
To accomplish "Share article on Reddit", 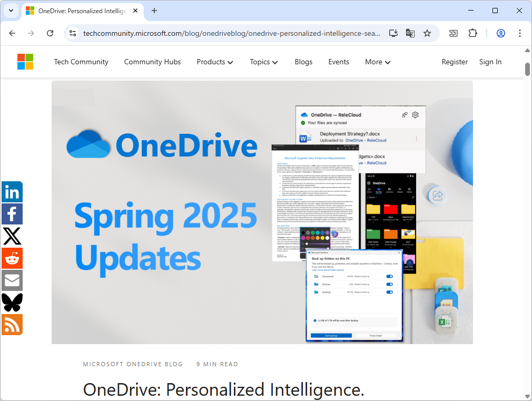I will coord(12,258).
